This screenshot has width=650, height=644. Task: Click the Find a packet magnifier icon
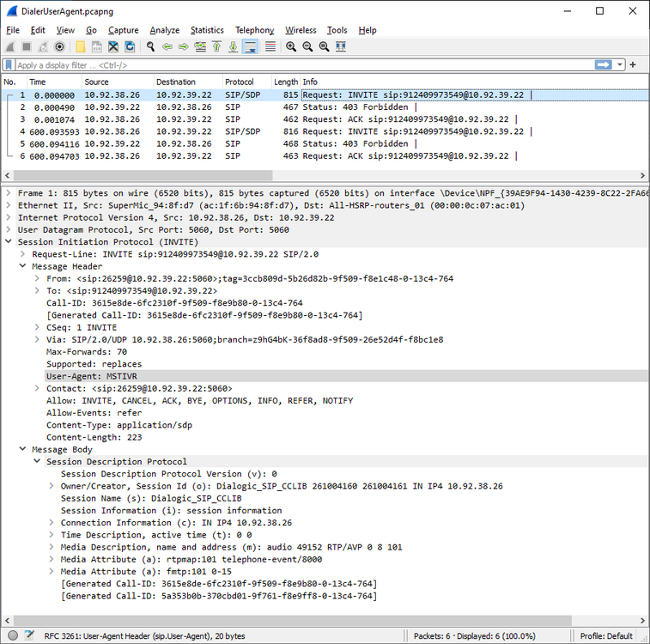pyautogui.click(x=151, y=46)
